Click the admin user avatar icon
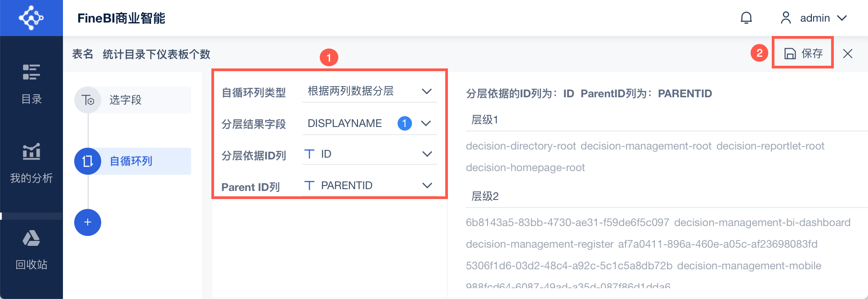868x299 pixels. tap(786, 18)
